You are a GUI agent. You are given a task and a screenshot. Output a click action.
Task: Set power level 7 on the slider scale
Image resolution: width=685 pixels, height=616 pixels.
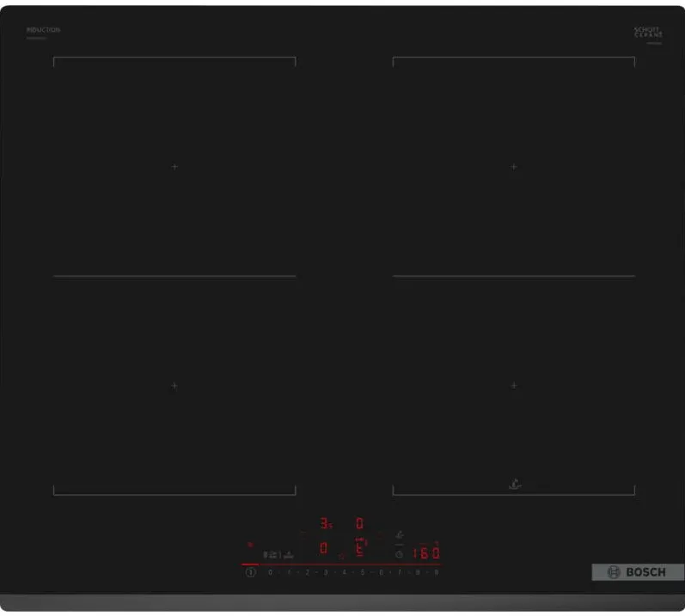tap(400, 572)
